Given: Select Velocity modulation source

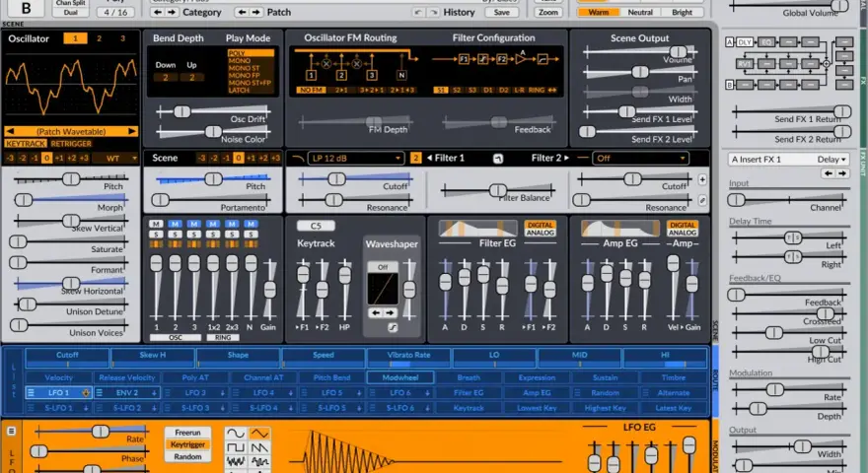Looking at the screenshot, I should 58,377.
